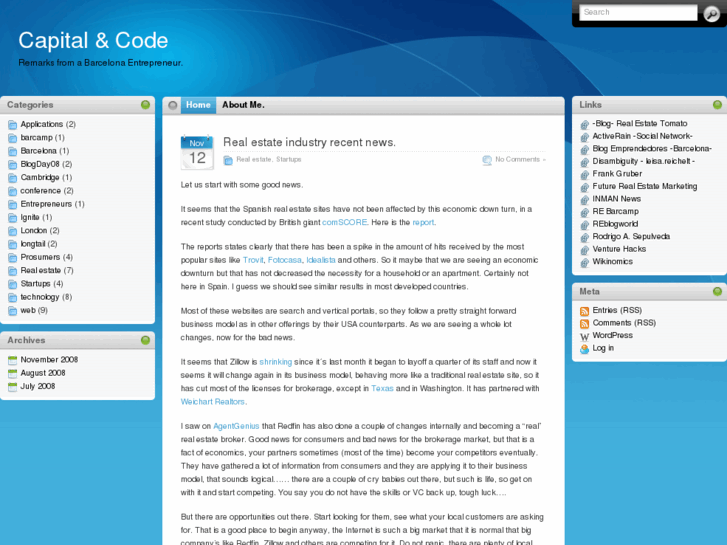Viewport: 727px width, 545px height.
Task: Click the gray round button beside Home tab
Action: click(172, 105)
